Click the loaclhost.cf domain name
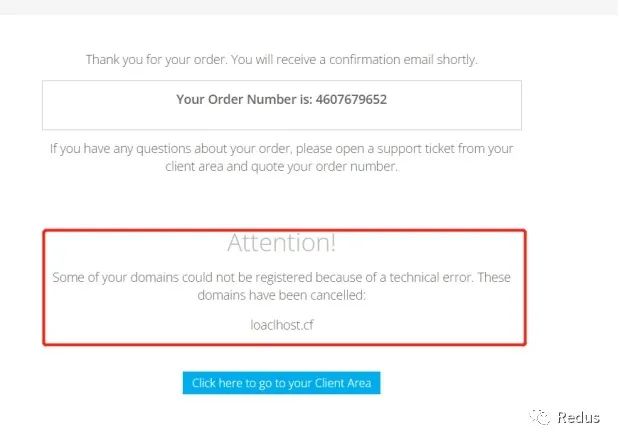Image resolution: width=619 pixels, height=442 pixels. click(x=283, y=323)
